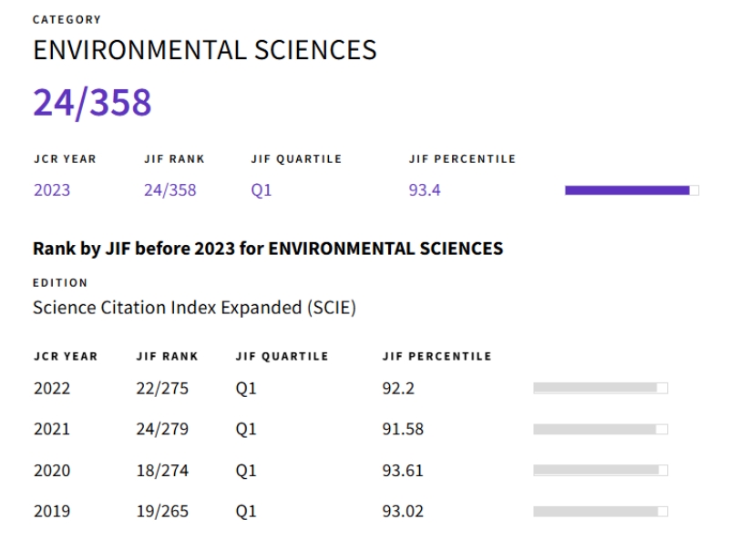Click the Rank by JIF before 2023 heading
The image size is (739, 560).
point(268,249)
